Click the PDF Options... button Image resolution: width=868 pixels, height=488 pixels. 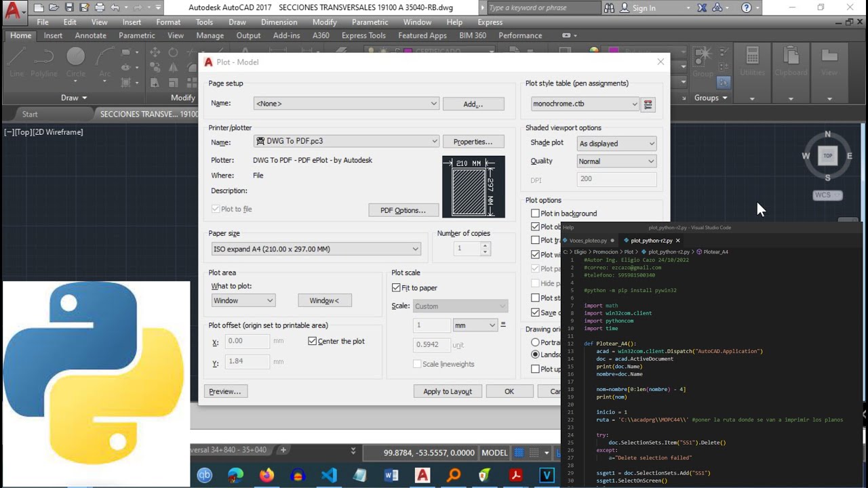click(403, 210)
